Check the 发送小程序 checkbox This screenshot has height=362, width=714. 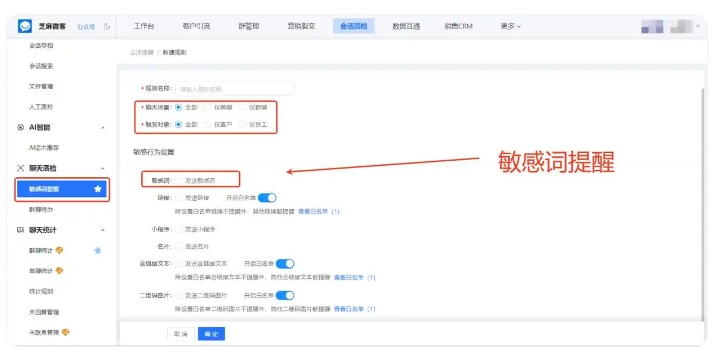click(178, 229)
